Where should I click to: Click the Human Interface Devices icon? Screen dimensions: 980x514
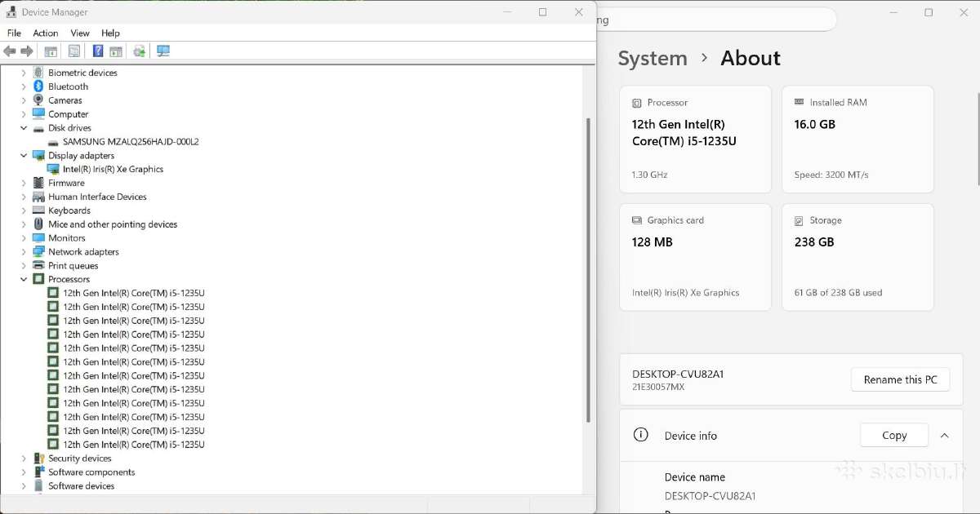pyautogui.click(x=38, y=197)
